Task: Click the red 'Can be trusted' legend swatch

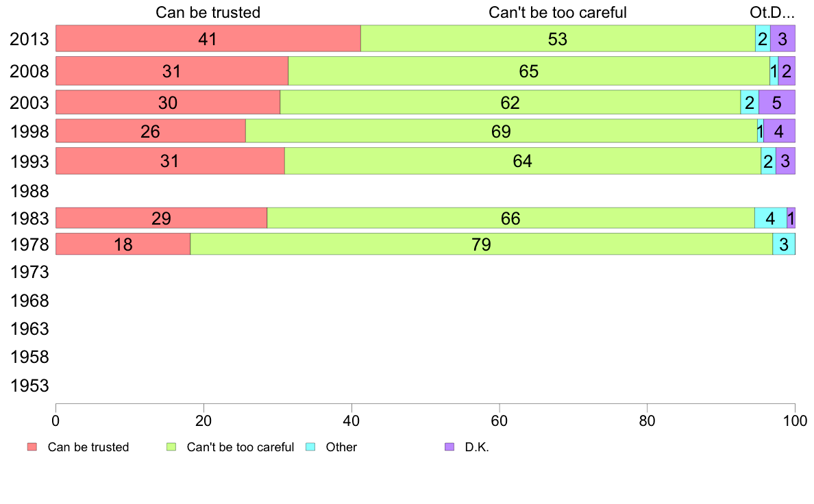Action: coord(32,447)
